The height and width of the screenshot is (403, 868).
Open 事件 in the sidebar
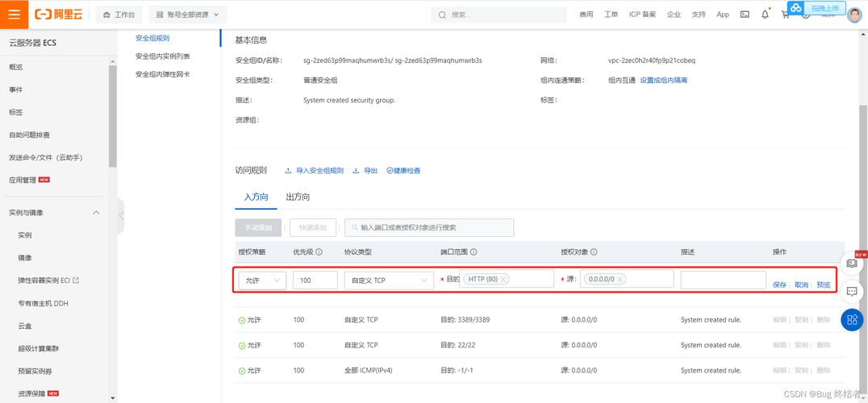[x=16, y=89]
